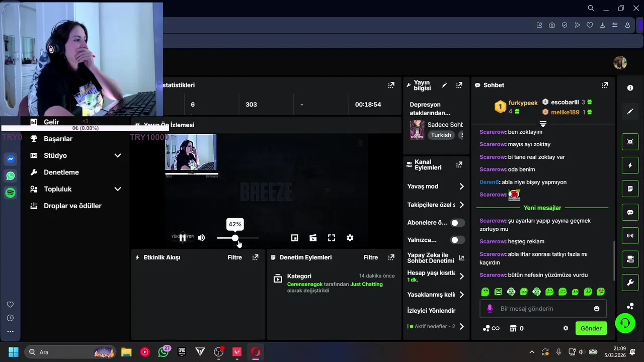This screenshot has width=644, height=362.
Task: Select the Topluluk menu label
Action: (x=58, y=189)
